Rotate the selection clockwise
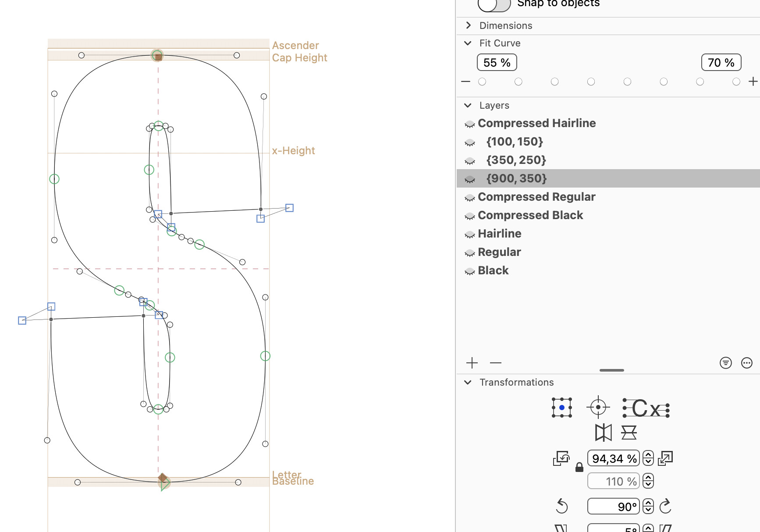760x532 pixels. (x=665, y=506)
